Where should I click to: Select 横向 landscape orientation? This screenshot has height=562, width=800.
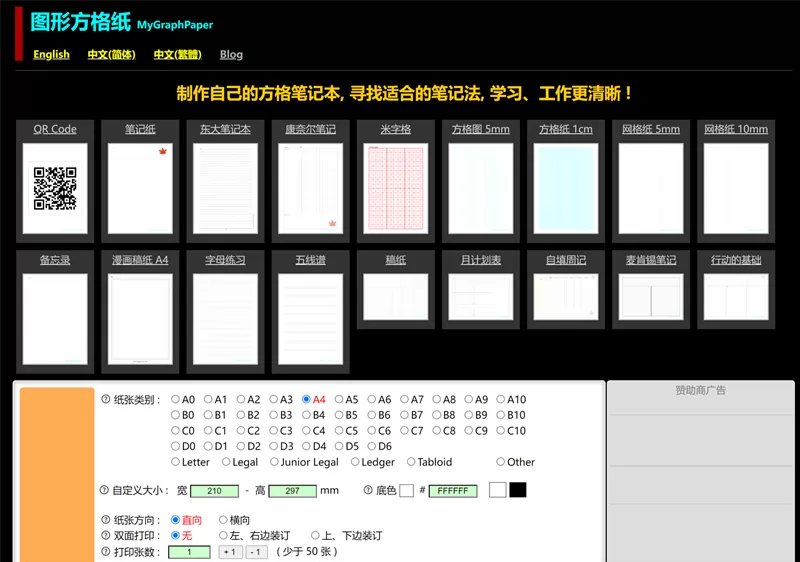point(224,521)
